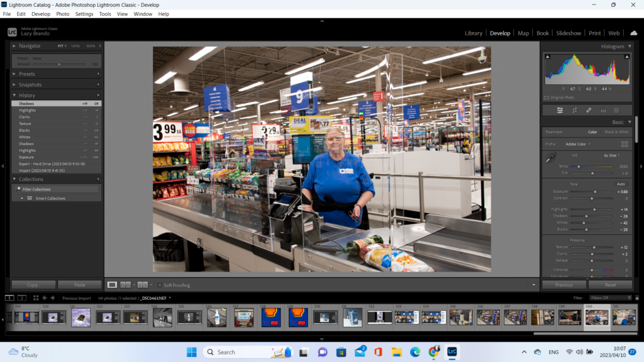The width and height of the screenshot is (644, 362).
Task: Expand the Presets panel
Action: [14, 74]
